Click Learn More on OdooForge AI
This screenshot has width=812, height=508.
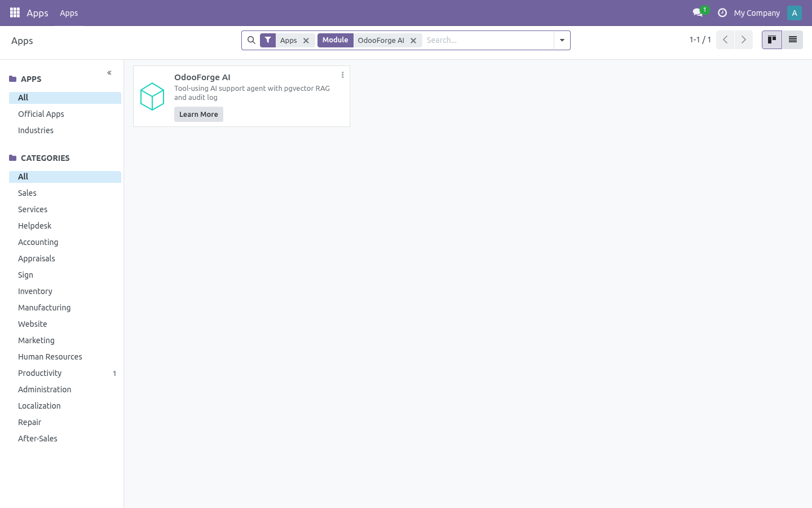pos(198,114)
